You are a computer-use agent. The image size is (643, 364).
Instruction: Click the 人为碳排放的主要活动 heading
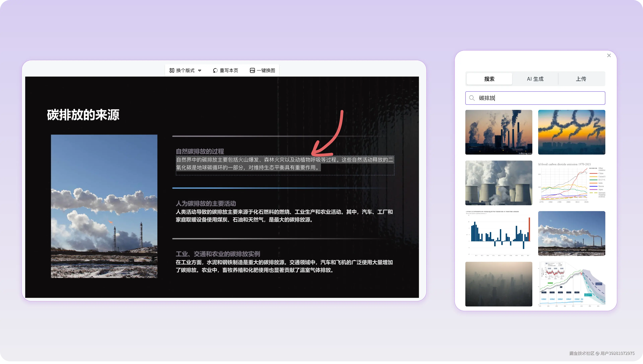click(x=206, y=204)
